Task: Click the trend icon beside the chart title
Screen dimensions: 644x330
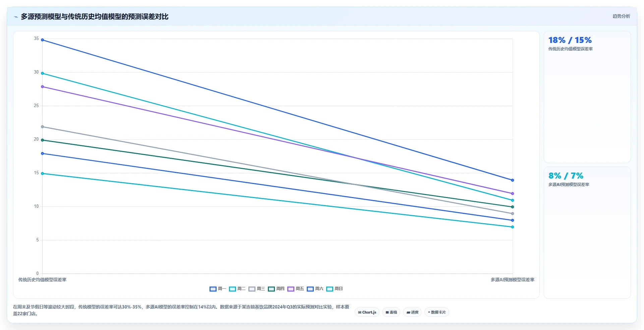Action: pyautogui.click(x=16, y=17)
